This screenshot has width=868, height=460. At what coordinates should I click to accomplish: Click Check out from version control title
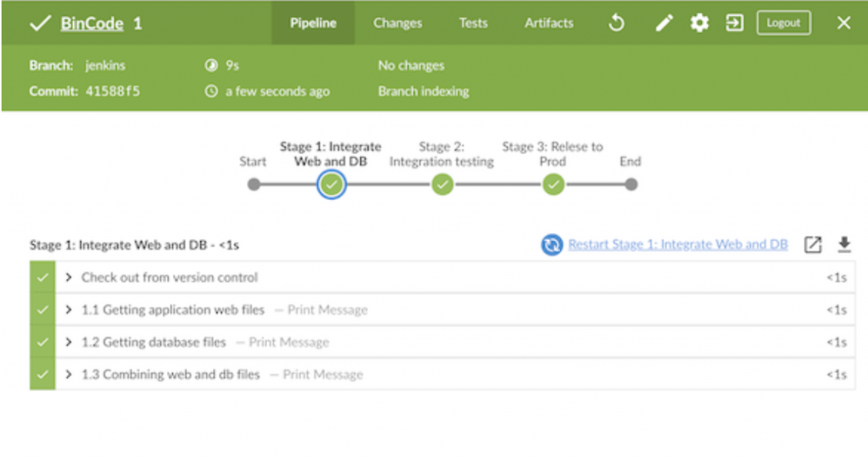170,277
